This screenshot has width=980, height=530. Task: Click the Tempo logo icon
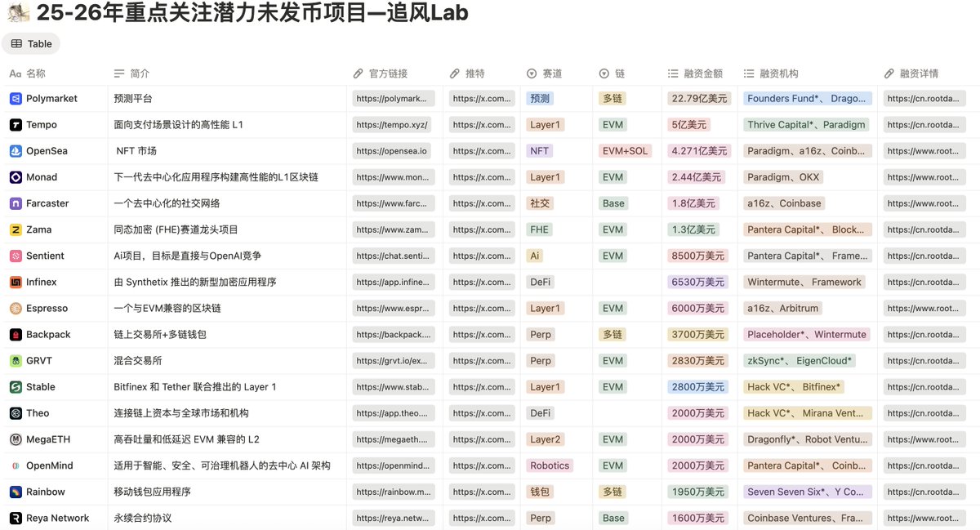click(16, 125)
